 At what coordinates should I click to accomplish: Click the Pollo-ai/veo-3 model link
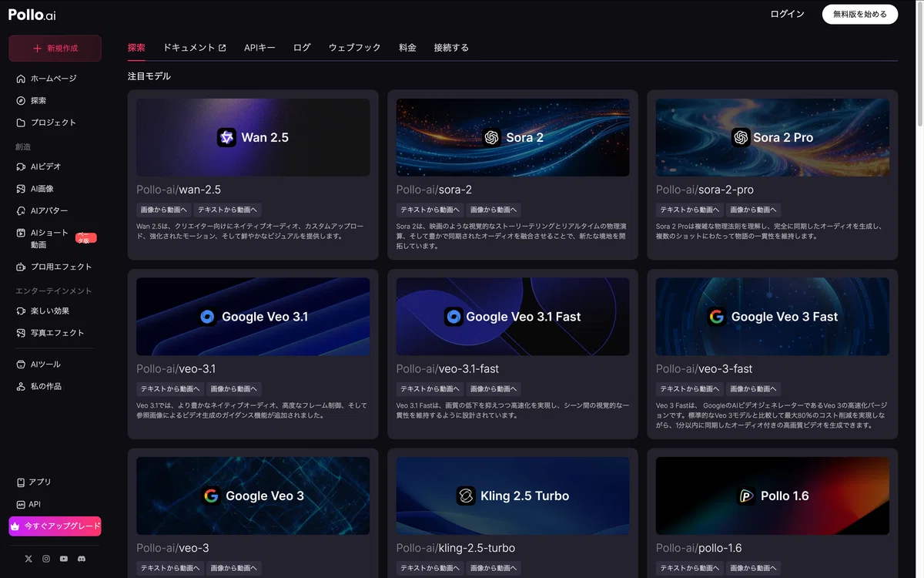172,548
